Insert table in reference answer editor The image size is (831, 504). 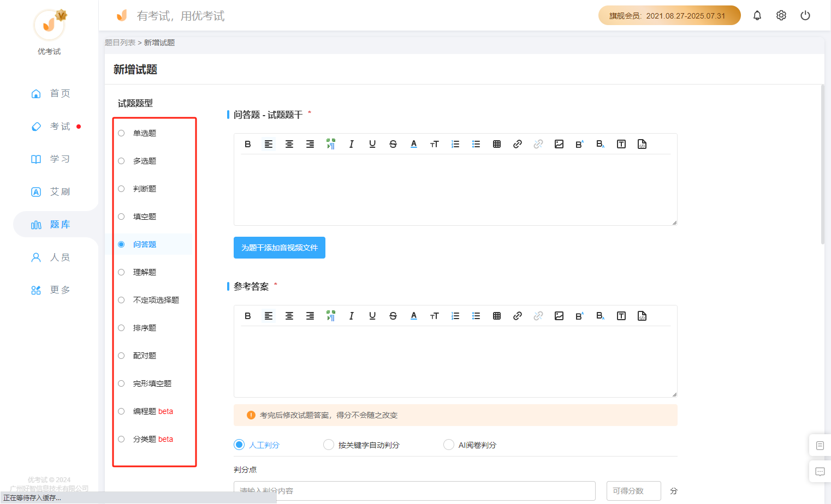pos(497,316)
